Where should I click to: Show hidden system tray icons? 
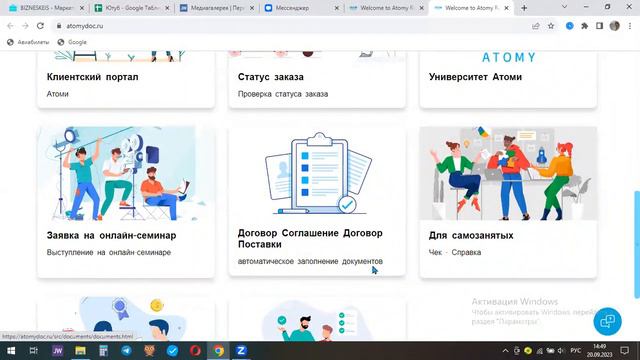(x=505, y=351)
